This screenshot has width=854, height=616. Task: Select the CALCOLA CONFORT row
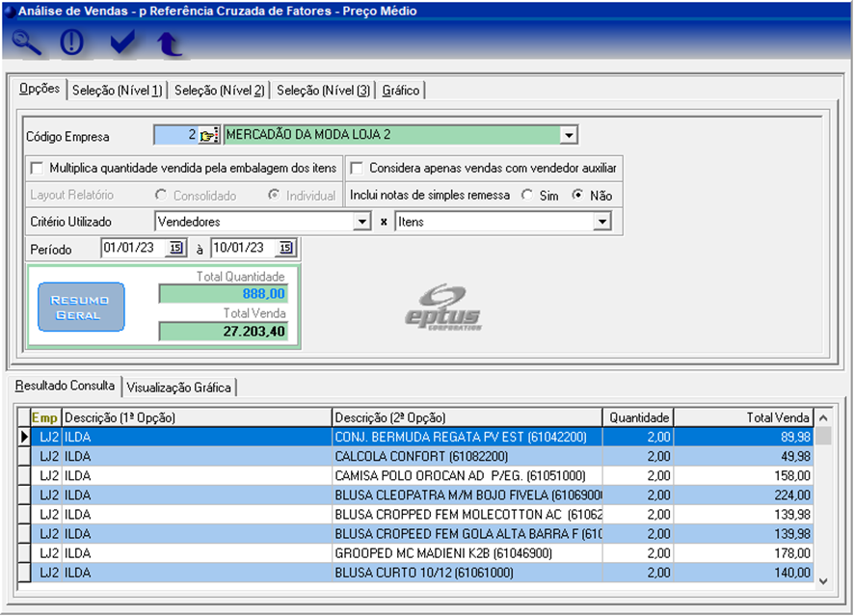coord(467,456)
